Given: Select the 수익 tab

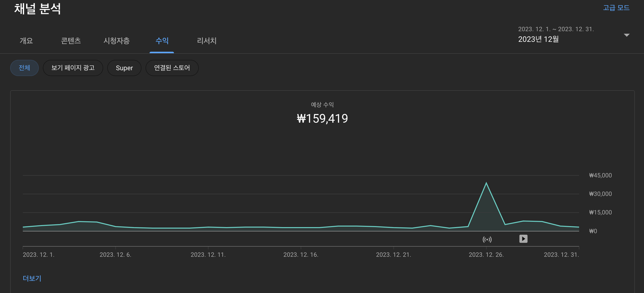Looking at the screenshot, I should click(x=162, y=41).
